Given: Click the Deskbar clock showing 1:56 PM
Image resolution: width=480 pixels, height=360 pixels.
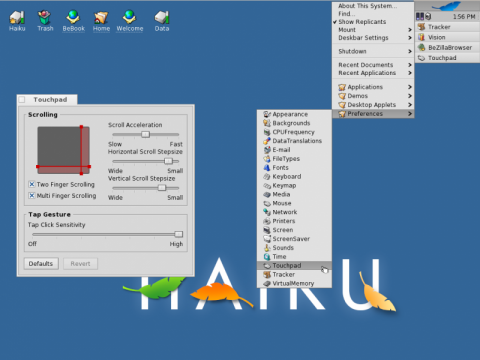Looking at the screenshot, I should (x=464, y=16).
